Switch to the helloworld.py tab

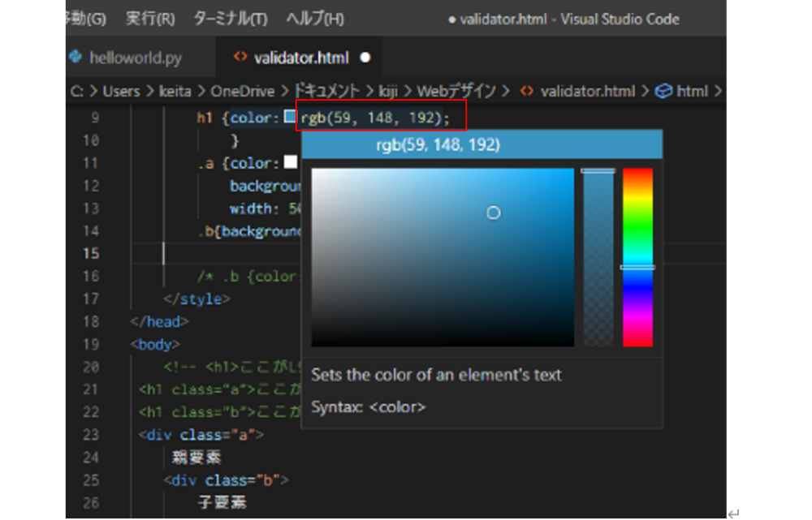(x=135, y=58)
